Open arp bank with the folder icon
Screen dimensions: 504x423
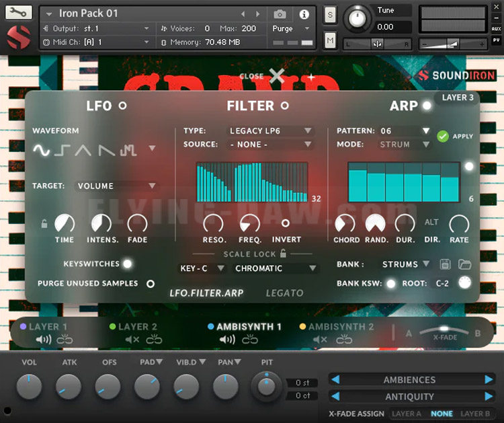tap(464, 264)
